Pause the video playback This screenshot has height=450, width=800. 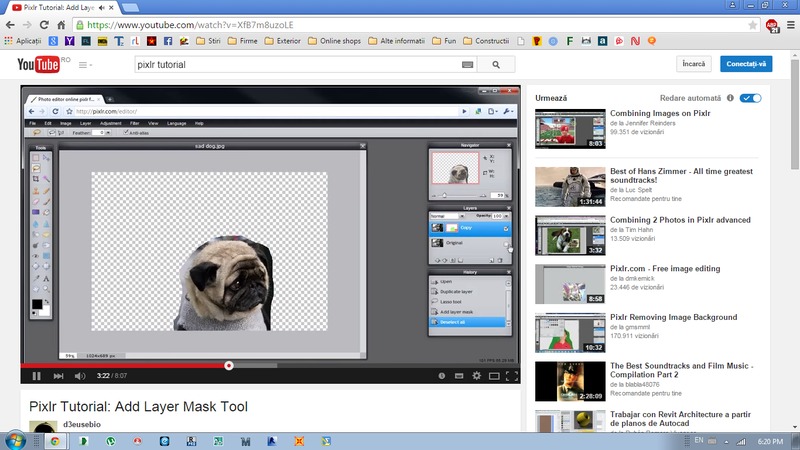click(x=36, y=376)
